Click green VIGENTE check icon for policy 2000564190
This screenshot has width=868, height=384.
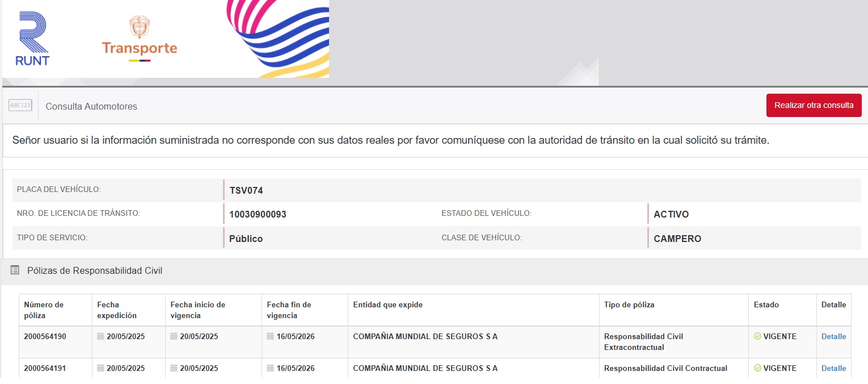click(x=757, y=336)
